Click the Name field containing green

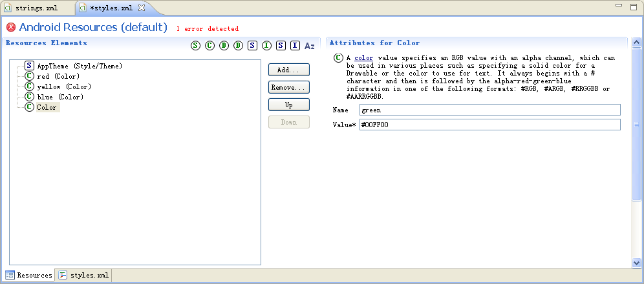pyautogui.click(x=489, y=110)
